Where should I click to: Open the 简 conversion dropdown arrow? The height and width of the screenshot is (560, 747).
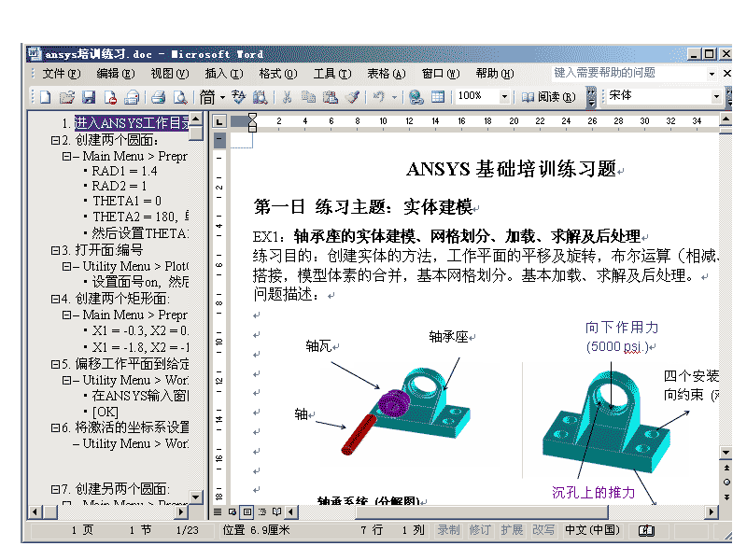(222, 97)
